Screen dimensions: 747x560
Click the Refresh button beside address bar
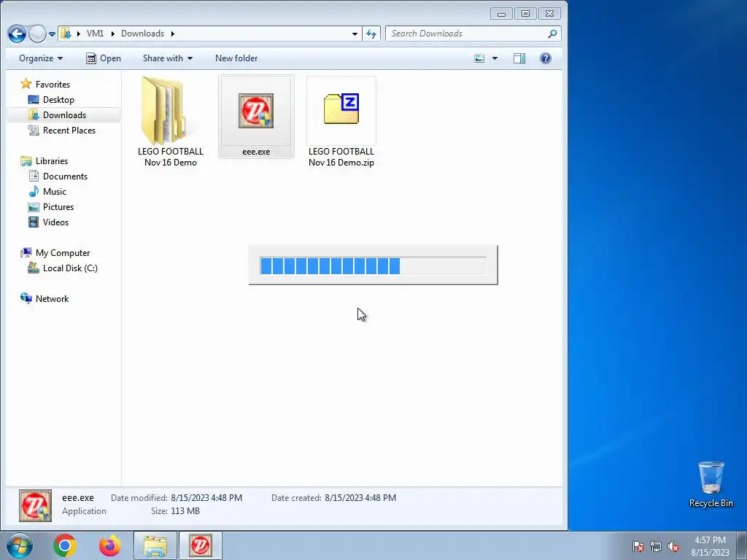point(371,34)
